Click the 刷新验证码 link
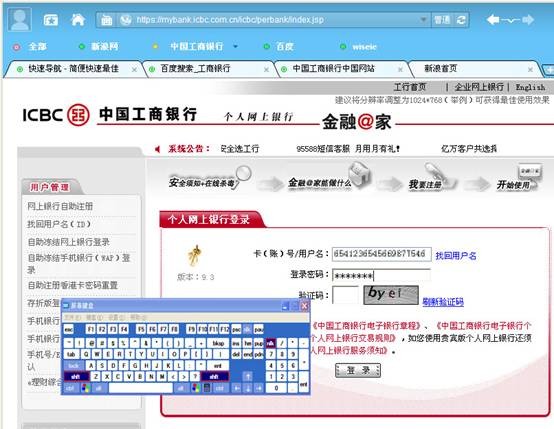This screenshot has height=429, width=554. click(x=443, y=302)
